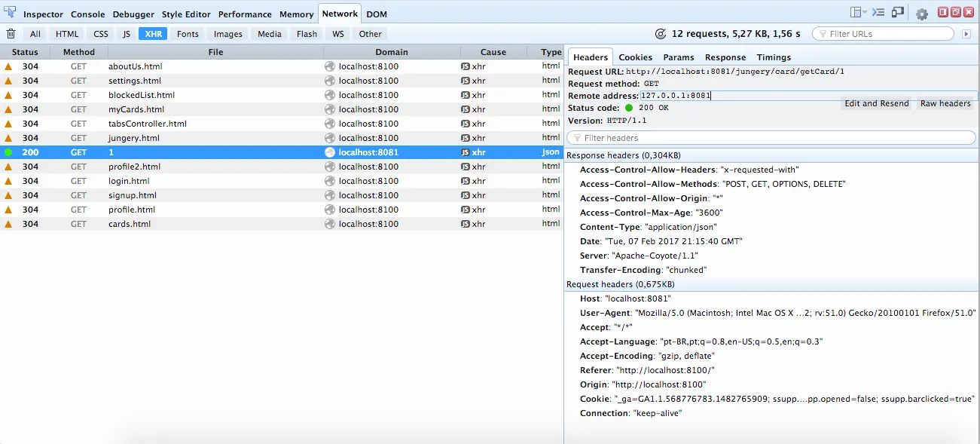Disable the XHR request filter
The height and width of the screenshot is (444, 980).
(x=153, y=34)
